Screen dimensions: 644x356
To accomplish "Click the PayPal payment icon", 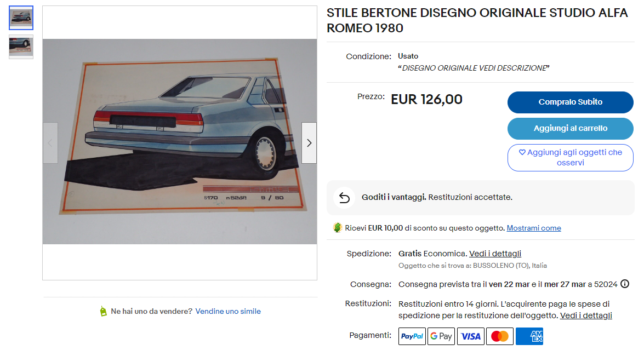I will 412,336.
